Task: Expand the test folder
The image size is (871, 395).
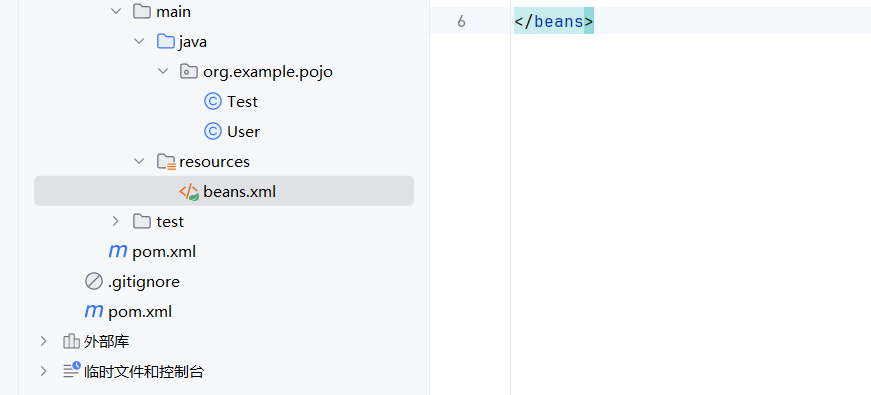Action: [116, 222]
